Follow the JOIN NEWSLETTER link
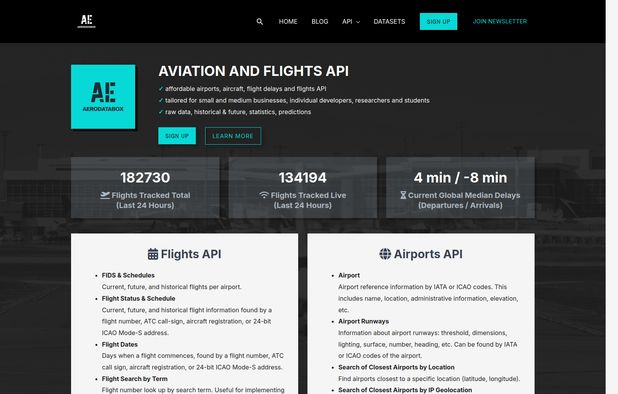Viewport: 618px width, 394px height. [x=500, y=21]
